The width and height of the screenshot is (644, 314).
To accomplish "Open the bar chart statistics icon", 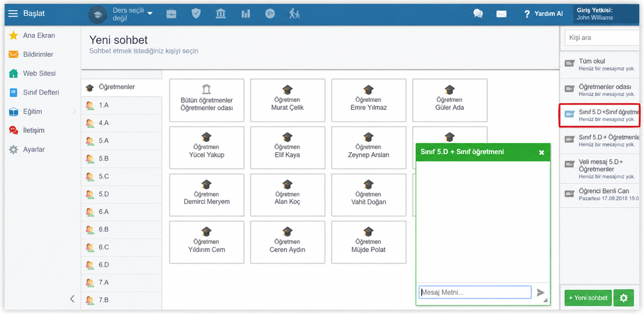I will 245,14.
